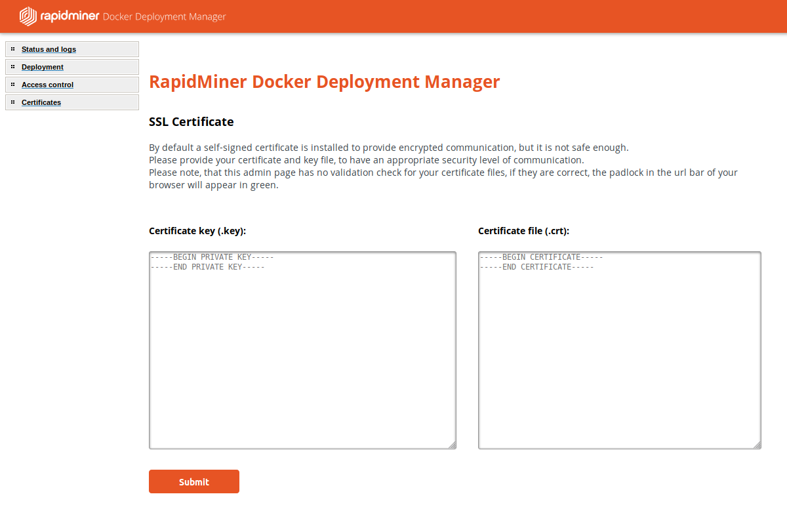
Task: Submit the SSL certificate form
Action: [x=194, y=481]
